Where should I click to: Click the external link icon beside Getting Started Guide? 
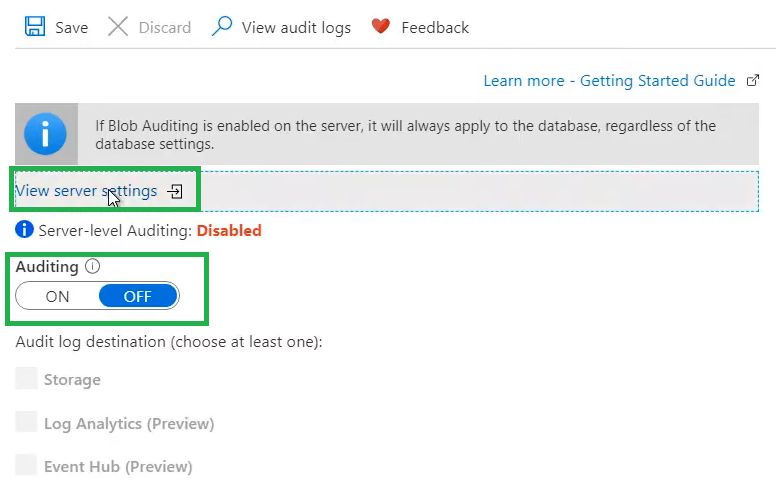[x=753, y=81]
